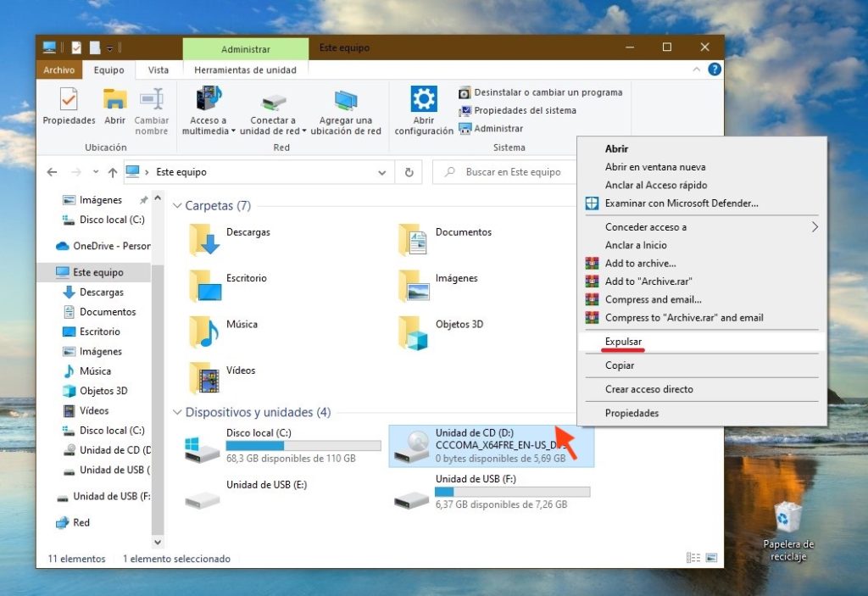Click the Cambiar nombre icon in the ribbon
The image size is (868, 596).
[x=151, y=100]
